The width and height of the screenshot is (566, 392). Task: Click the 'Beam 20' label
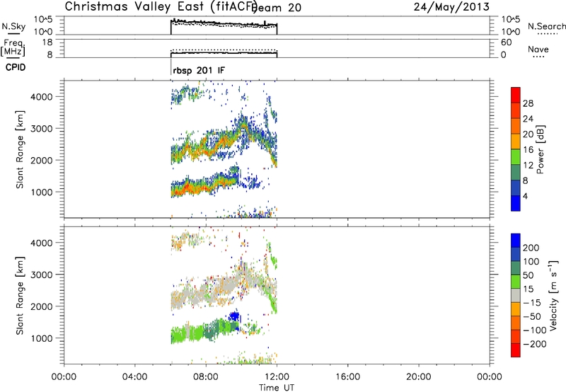277,7
